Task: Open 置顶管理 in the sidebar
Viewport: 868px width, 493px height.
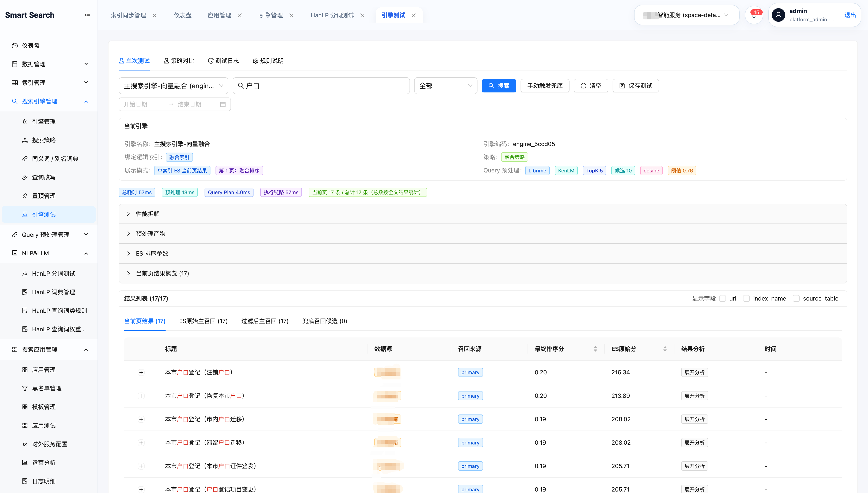Action: coord(49,196)
